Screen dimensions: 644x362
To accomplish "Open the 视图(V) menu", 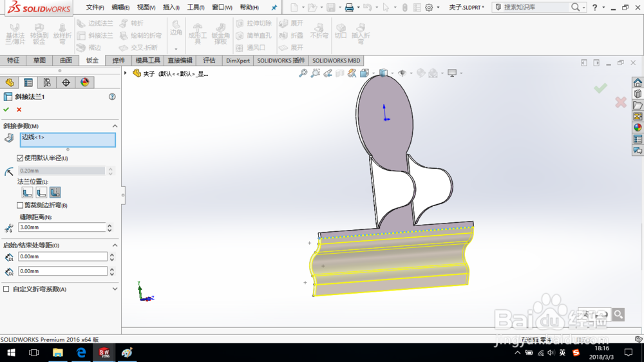I will pos(146,7).
